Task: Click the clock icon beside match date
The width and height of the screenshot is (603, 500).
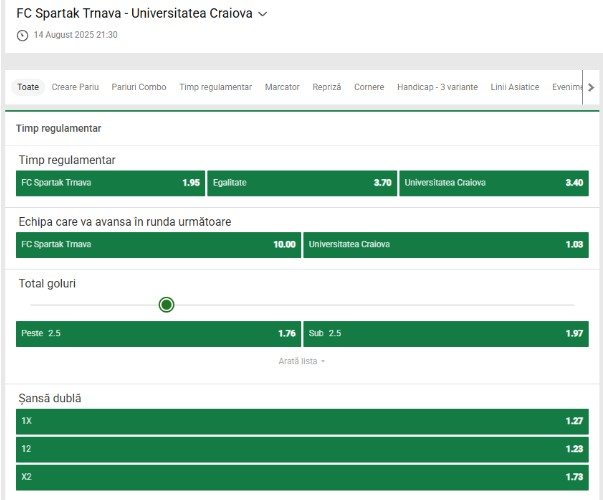Action: (x=22, y=35)
